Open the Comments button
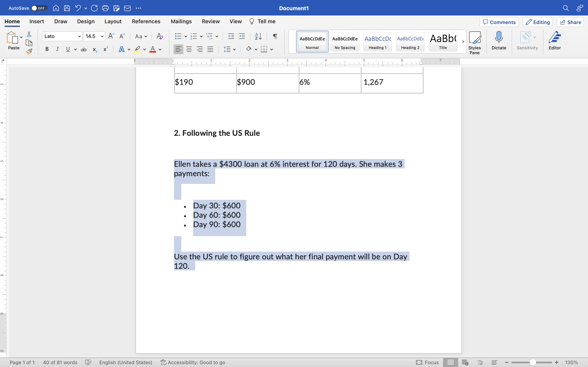Image resolution: width=588 pixels, height=367 pixels. 499,22
